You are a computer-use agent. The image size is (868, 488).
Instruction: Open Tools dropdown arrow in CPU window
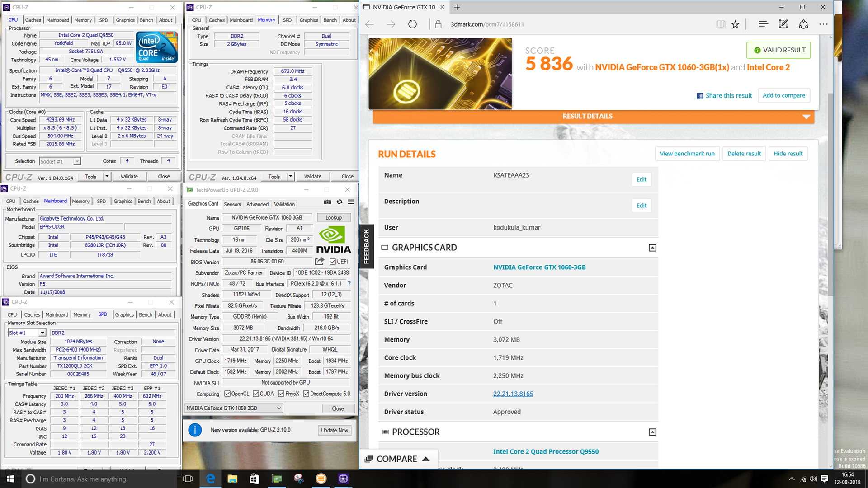(x=107, y=177)
